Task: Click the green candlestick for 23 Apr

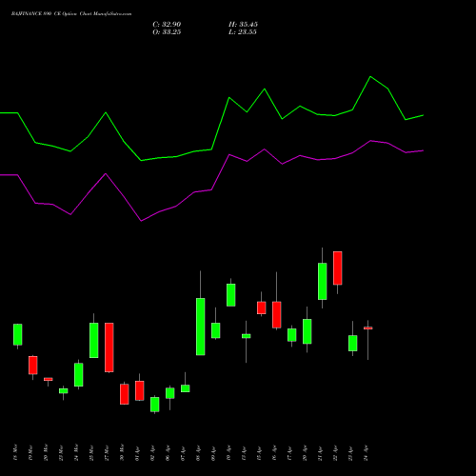Action: pyautogui.click(x=352, y=343)
